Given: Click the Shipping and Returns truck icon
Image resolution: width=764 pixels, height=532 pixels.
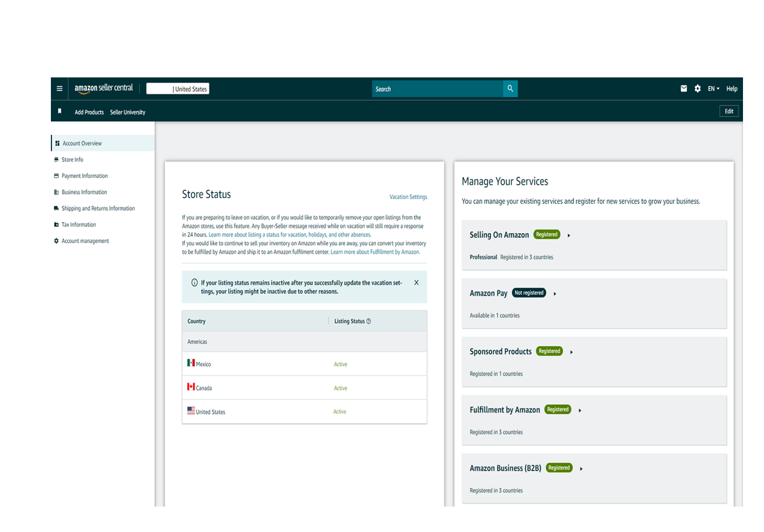Looking at the screenshot, I should pyautogui.click(x=56, y=208).
